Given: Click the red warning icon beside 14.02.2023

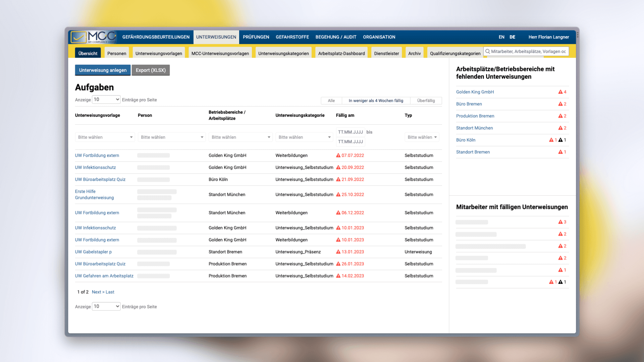Looking at the screenshot, I should (338, 276).
